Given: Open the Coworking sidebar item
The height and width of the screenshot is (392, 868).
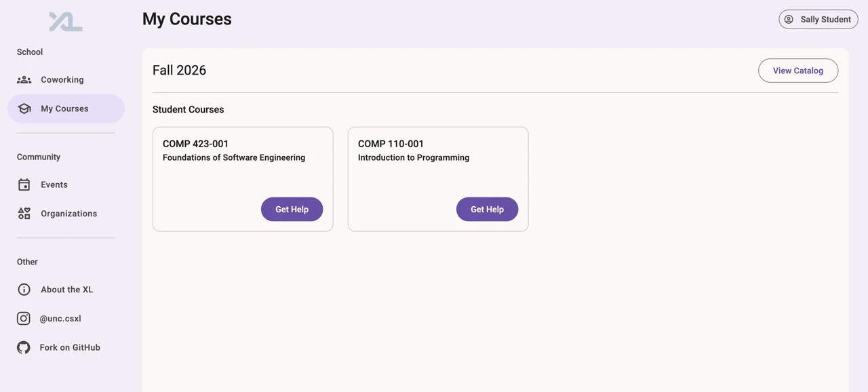Looking at the screenshot, I should [x=66, y=79].
